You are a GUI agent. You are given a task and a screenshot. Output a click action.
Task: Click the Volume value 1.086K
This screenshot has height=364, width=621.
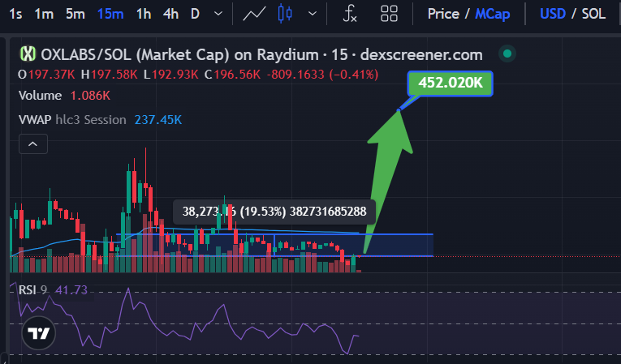pos(90,96)
